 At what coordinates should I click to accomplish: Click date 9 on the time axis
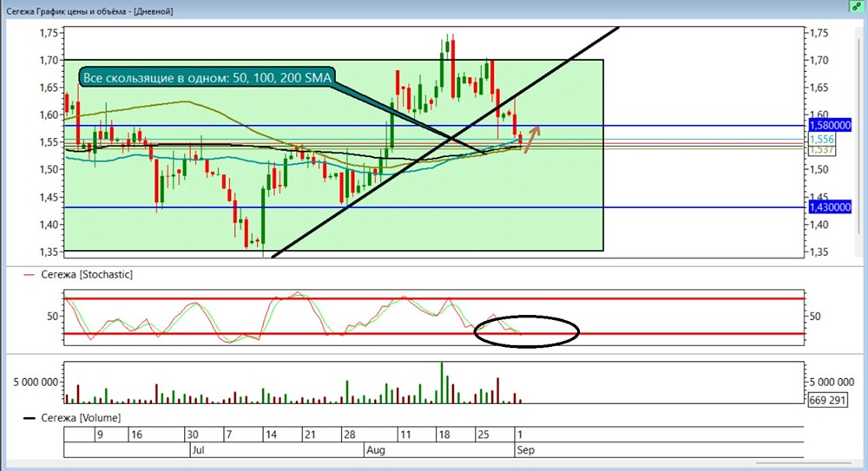100,435
